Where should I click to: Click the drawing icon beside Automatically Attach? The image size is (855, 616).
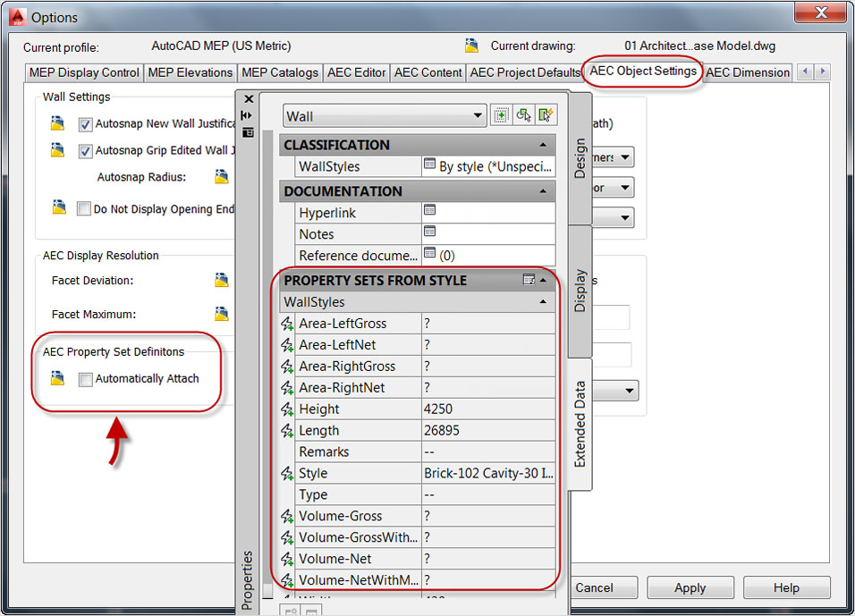(58, 378)
